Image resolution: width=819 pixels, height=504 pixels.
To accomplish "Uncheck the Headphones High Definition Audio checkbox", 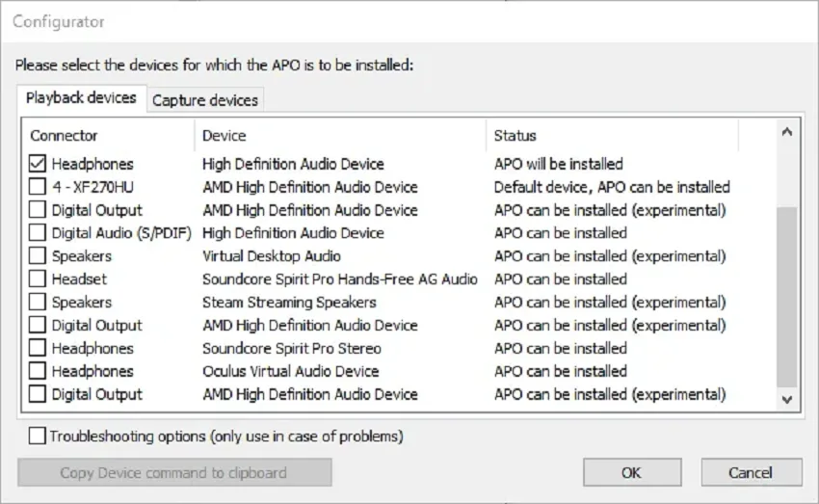I will [37, 164].
